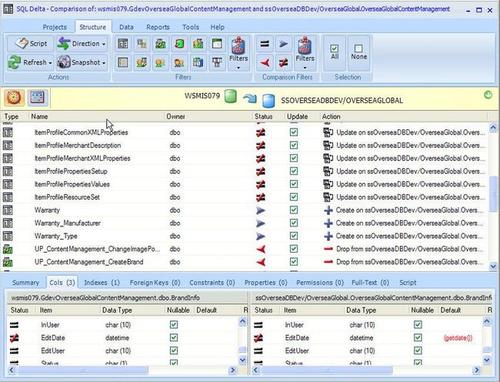Image resolution: width=500 pixels, height=382 pixels.
Task: Click the Select All button
Action: pyautogui.click(x=335, y=53)
